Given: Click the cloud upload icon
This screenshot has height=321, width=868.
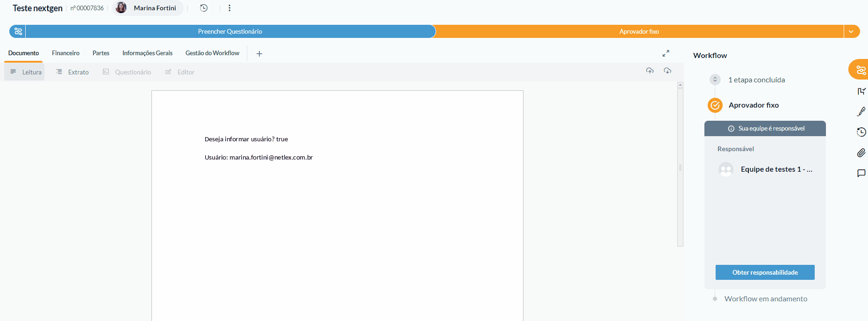Looking at the screenshot, I should pyautogui.click(x=650, y=71).
